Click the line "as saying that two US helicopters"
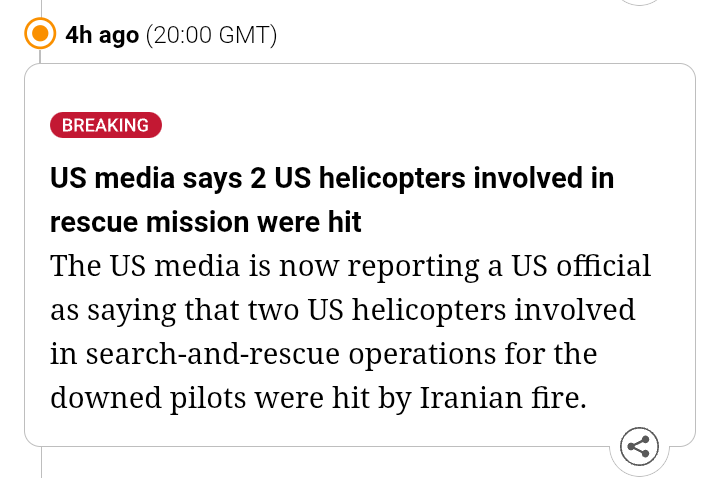Image resolution: width=720 pixels, height=478 pixels. point(342,309)
